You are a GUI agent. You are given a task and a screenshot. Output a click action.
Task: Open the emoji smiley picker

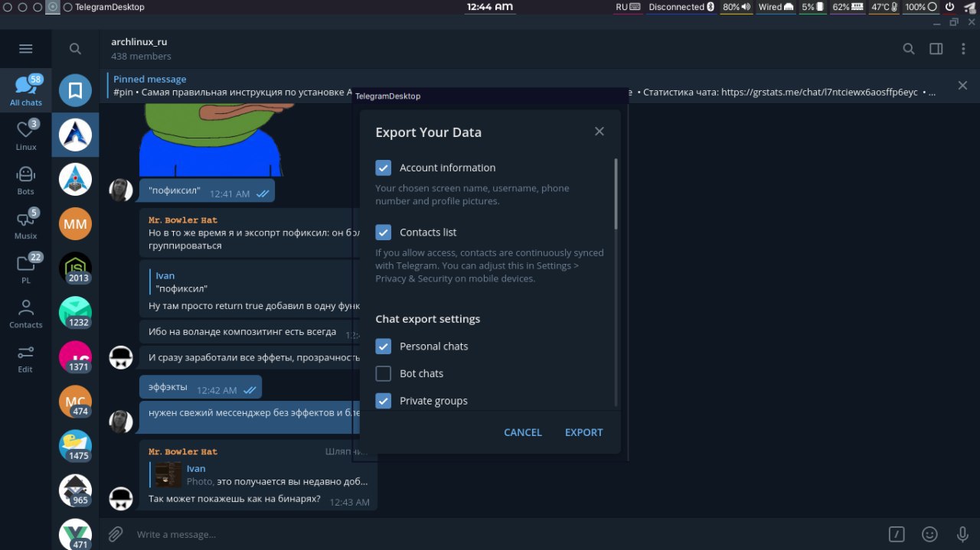coord(929,534)
